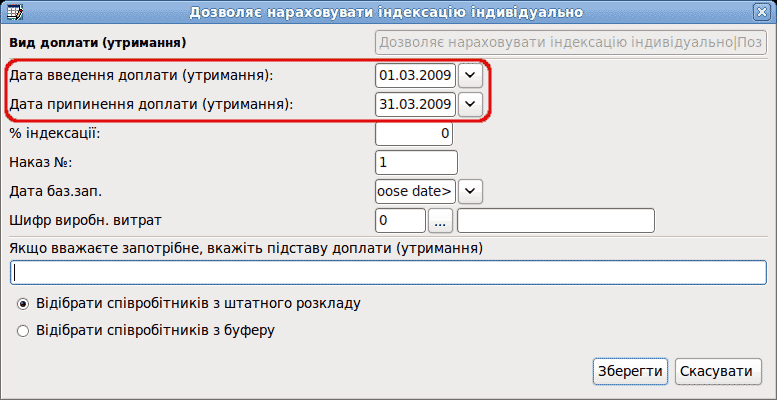Image resolution: width=777 pixels, height=400 pixels.
Task: Click the Шифр виробн. витрат description field
Action: [x=555, y=221]
